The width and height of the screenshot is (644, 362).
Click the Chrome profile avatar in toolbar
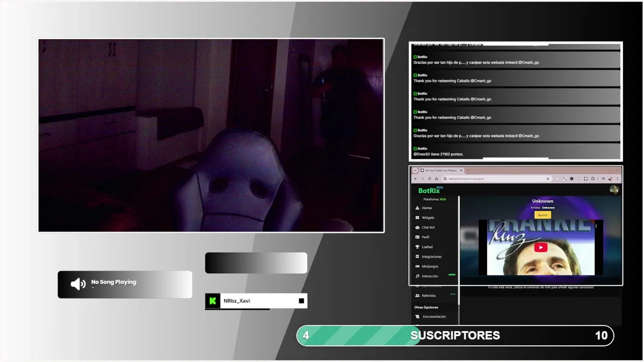click(611, 178)
